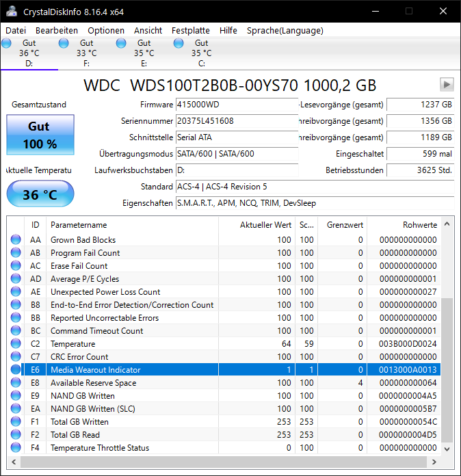
Task: Click the Aktueller Wert column header
Action: pos(256,225)
